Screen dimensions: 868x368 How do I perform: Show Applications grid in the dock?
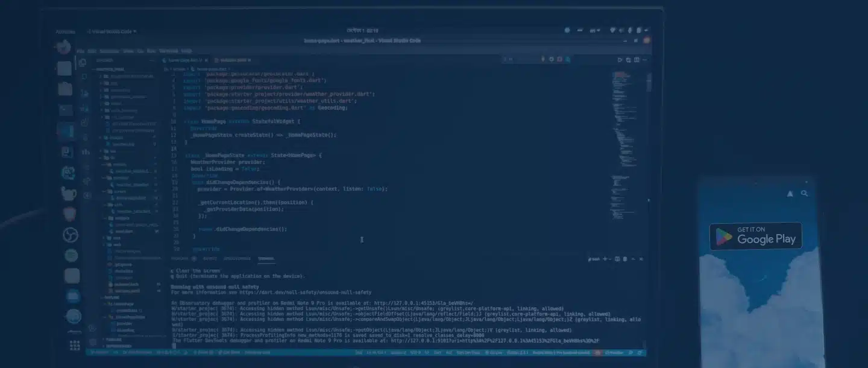[x=75, y=345]
